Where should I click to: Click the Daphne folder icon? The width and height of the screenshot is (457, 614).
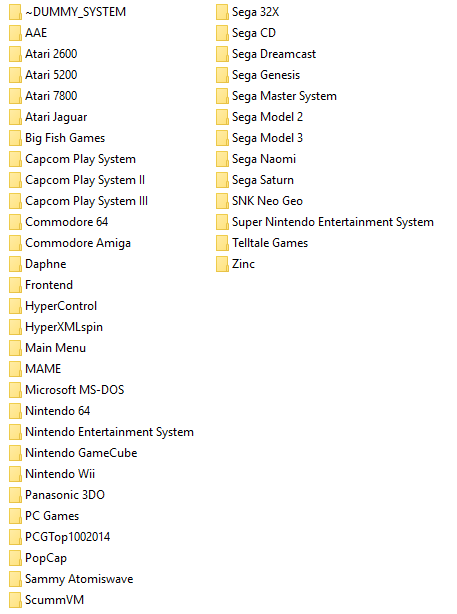coord(15,264)
